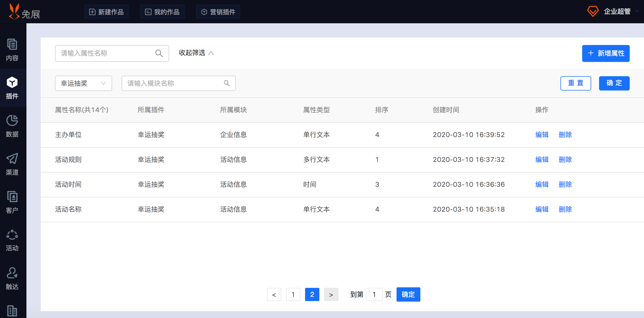Click the 活动名称 name cell
The width and height of the screenshot is (644, 318).
tap(68, 209)
